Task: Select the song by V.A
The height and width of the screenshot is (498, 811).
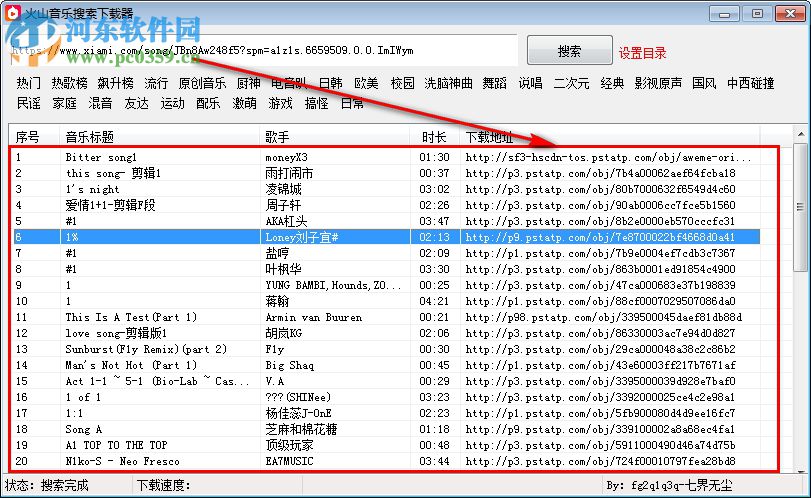Action: coord(387,382)
